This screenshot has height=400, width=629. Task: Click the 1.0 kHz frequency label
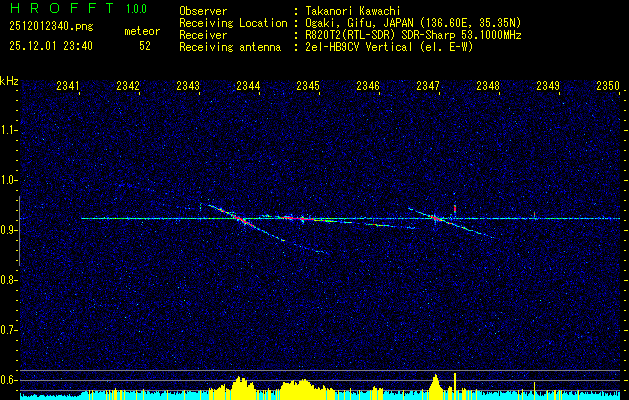click(8, 180)
